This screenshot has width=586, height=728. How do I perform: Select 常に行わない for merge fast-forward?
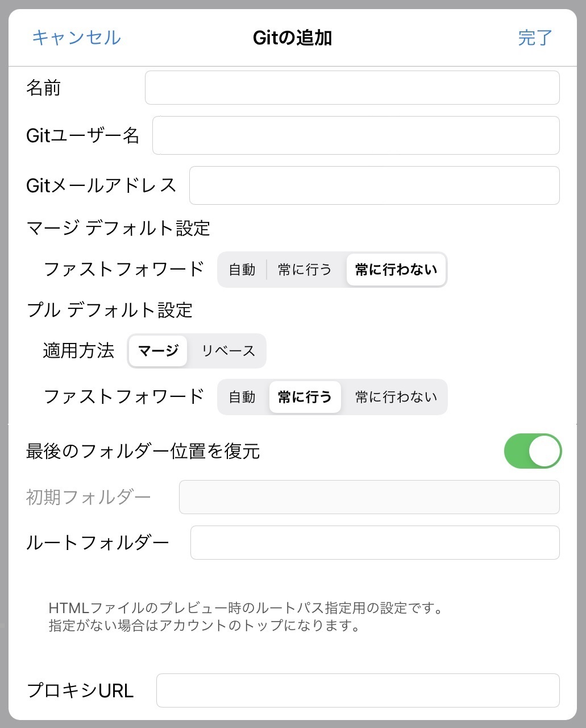[x=395, y=270]
